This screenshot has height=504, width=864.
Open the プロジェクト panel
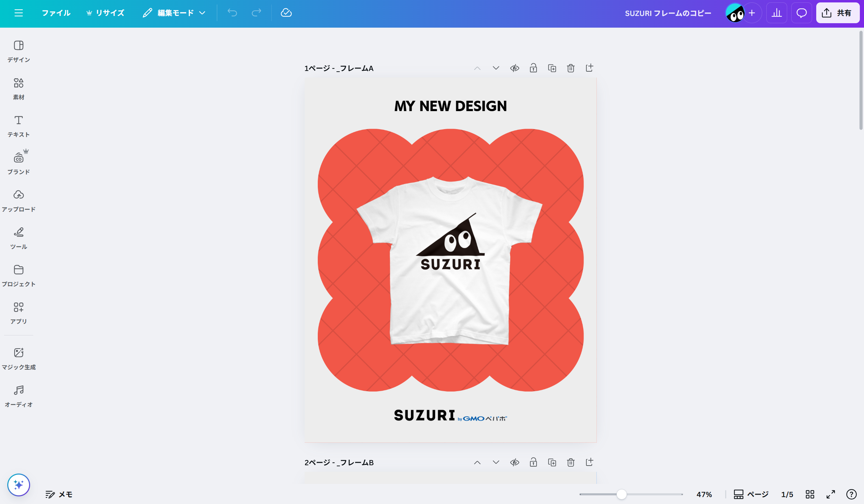click(x=19, y=276)
